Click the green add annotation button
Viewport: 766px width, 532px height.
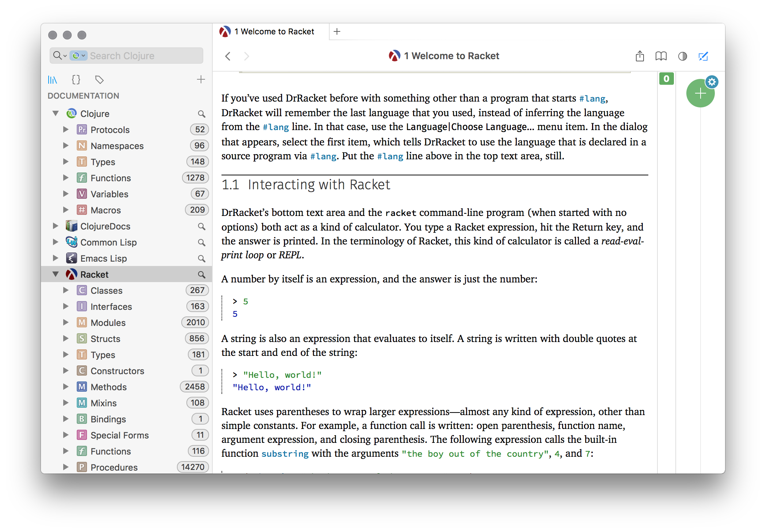click(x=700, y=94)
